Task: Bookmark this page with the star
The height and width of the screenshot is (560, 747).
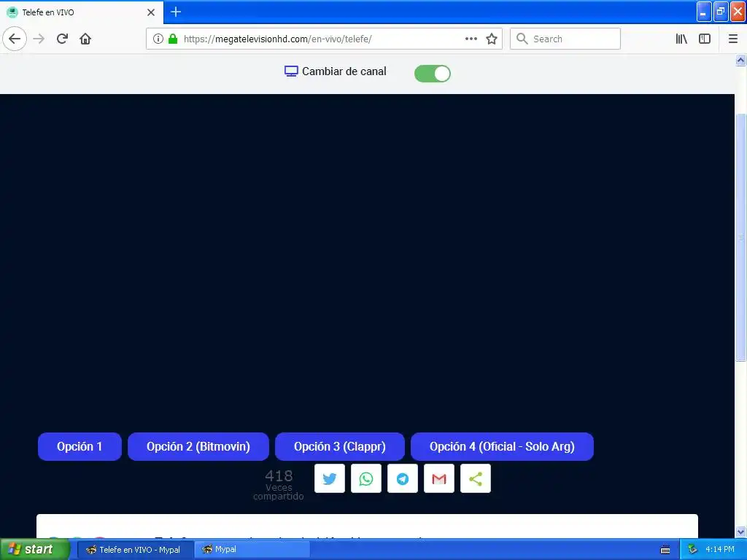Action: (492, 39)
